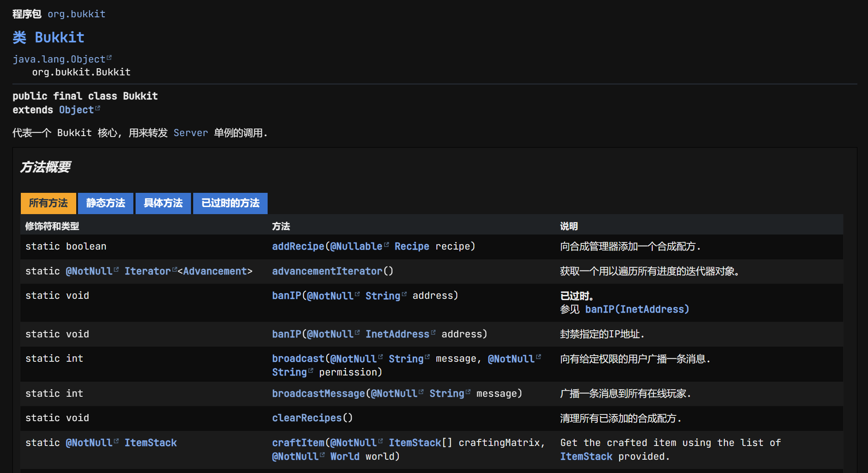
Task: Click external link icon beside extends Object
Action: [x=98, y=108]
